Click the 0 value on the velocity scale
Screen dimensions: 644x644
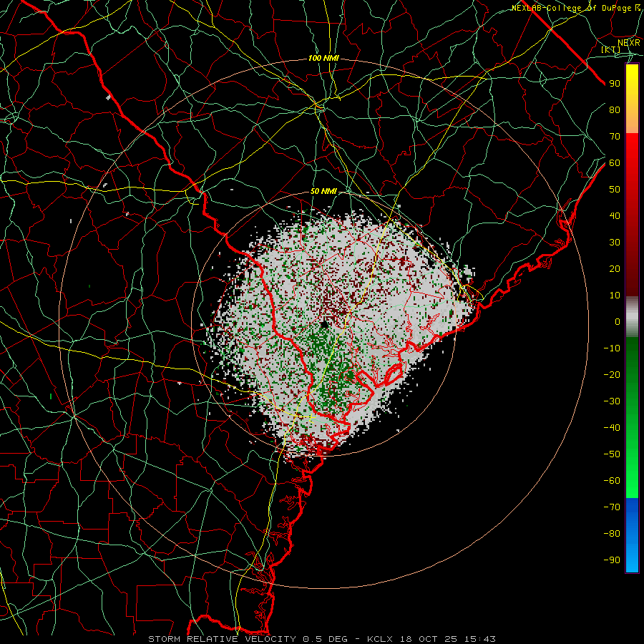(618, 321)
